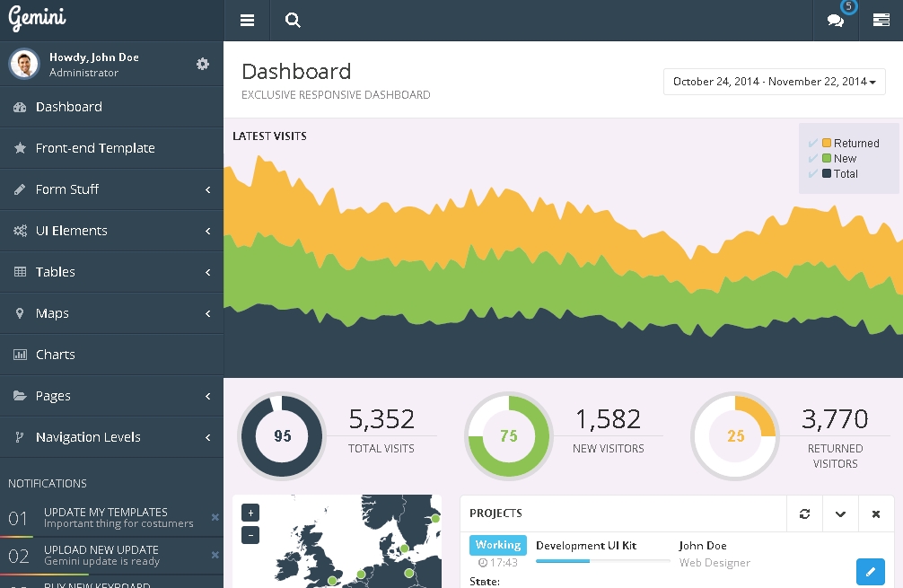Screen dimensions: 903x588
Task: Open the chat messages icon with badge
Action: 836,21
